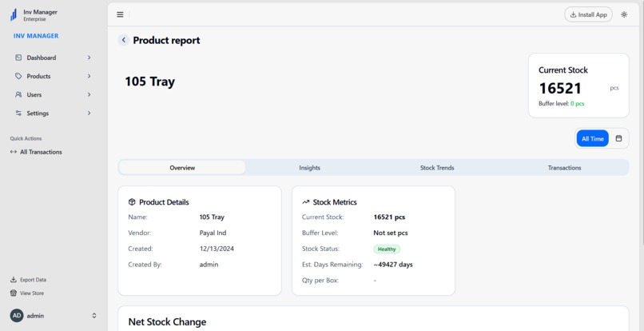644x331 pixels.
Task: Click the View Store shop icon
Action: tap(14, 293)
